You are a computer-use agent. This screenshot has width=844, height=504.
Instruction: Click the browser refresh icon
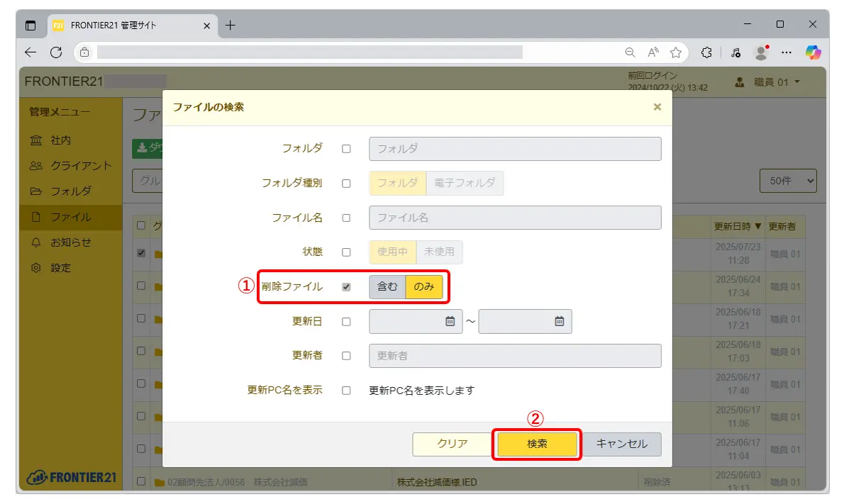[56, 52]
